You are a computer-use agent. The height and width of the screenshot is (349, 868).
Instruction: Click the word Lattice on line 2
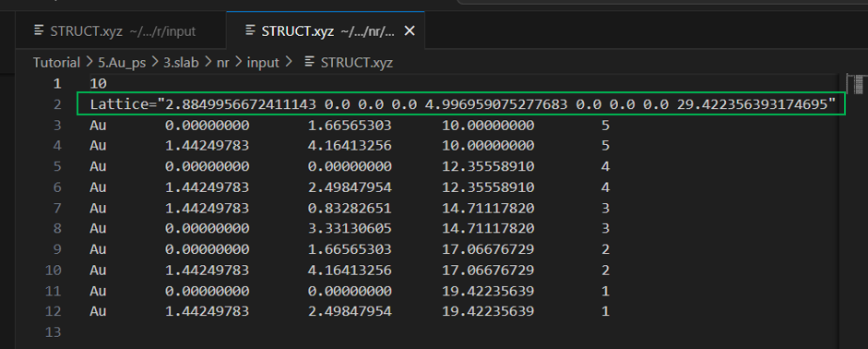tap(118, 104)
